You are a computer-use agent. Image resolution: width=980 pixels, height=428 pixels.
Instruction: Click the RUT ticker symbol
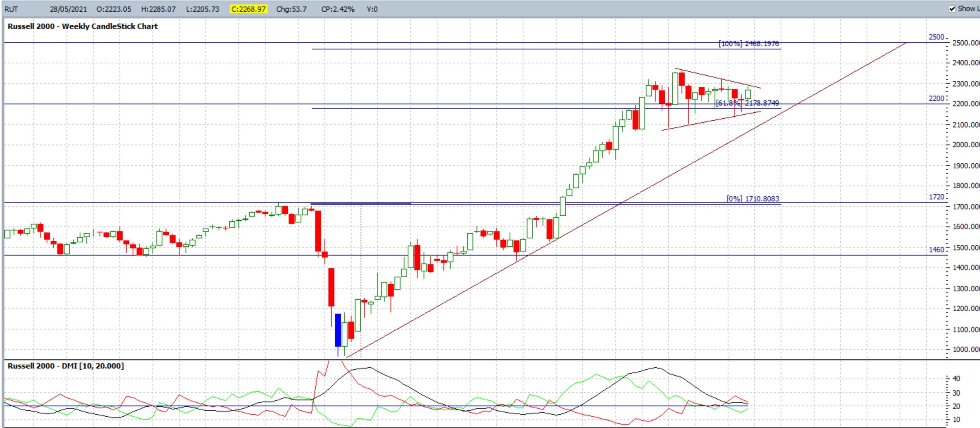11,9
